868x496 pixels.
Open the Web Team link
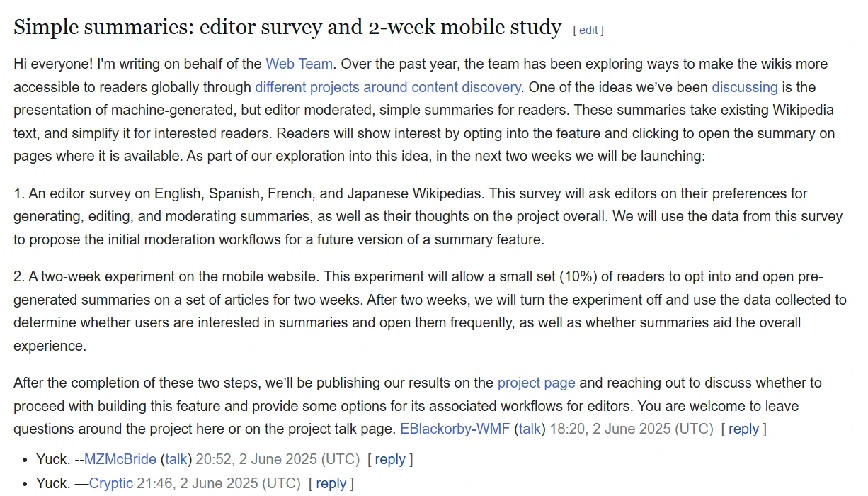[x=299, y=64]
